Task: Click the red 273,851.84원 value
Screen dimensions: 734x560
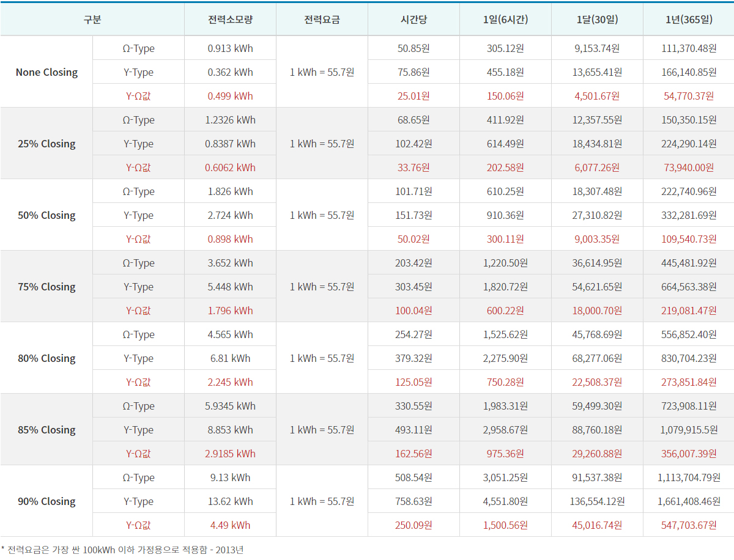Action: pyautogui.click(x=689, y=382)
